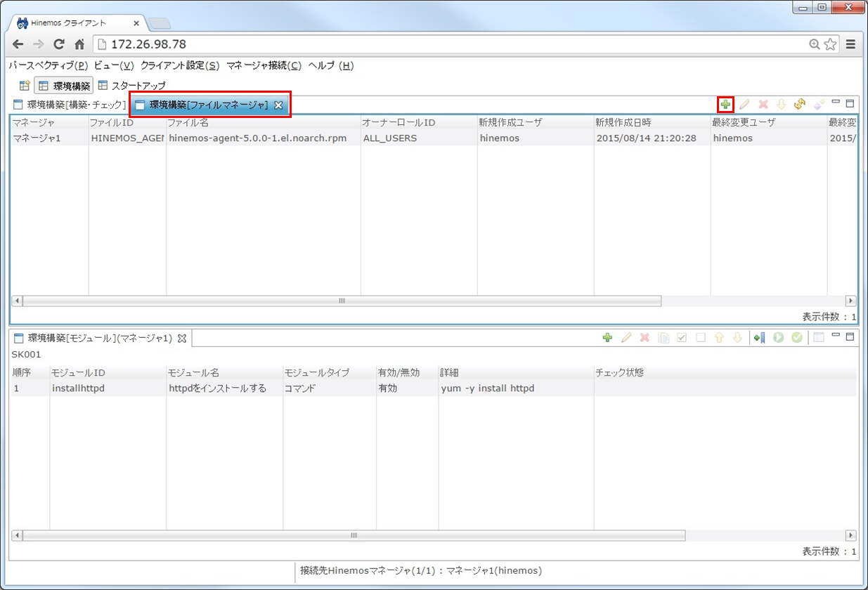Switch to the 環境構築 perspective button
The height and width of the screenshot is (590, 868).
[x=63, y=86]
